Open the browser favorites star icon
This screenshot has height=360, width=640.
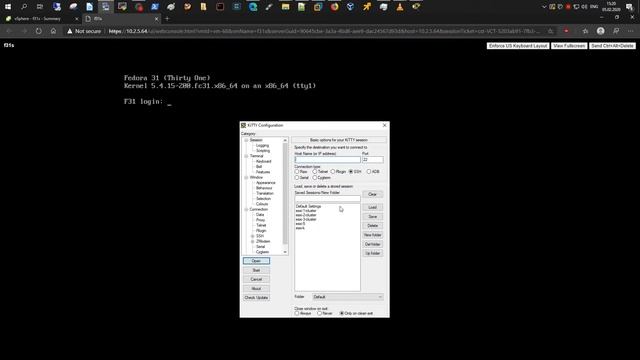[x=585, y=31]
